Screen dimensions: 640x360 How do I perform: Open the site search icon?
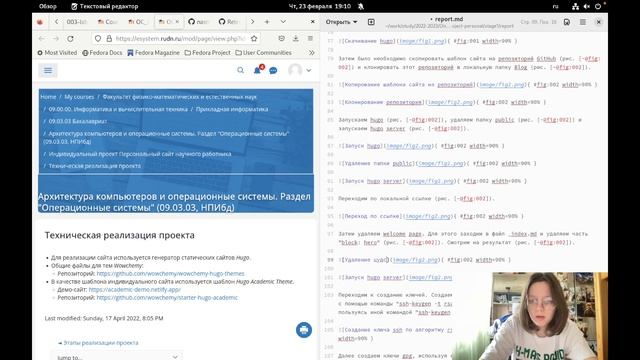[x=240, y=70]
